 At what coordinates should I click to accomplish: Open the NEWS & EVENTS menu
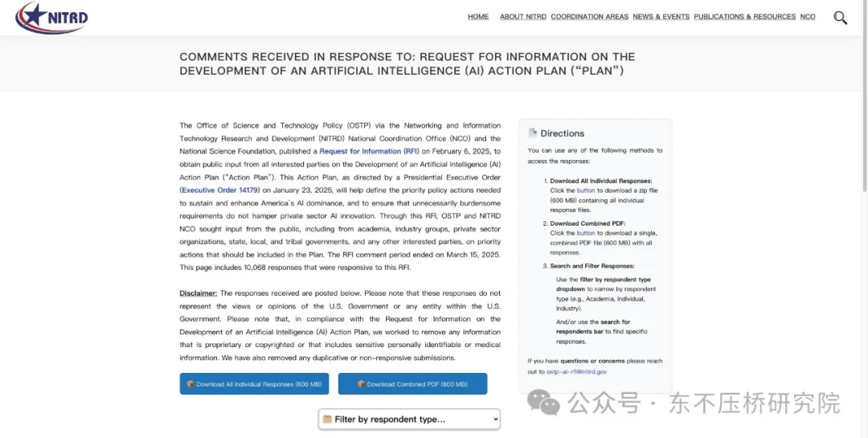(x=661, y=17)
